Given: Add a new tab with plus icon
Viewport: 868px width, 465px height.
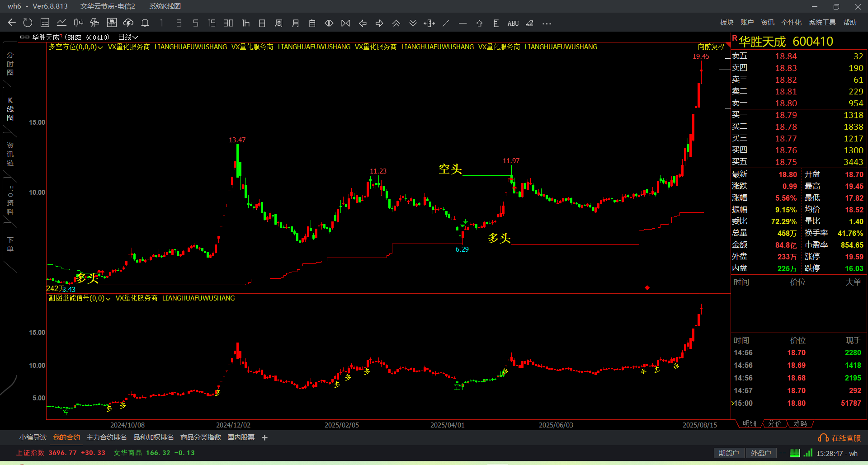Looking at the screenshot, I should 265,437.
